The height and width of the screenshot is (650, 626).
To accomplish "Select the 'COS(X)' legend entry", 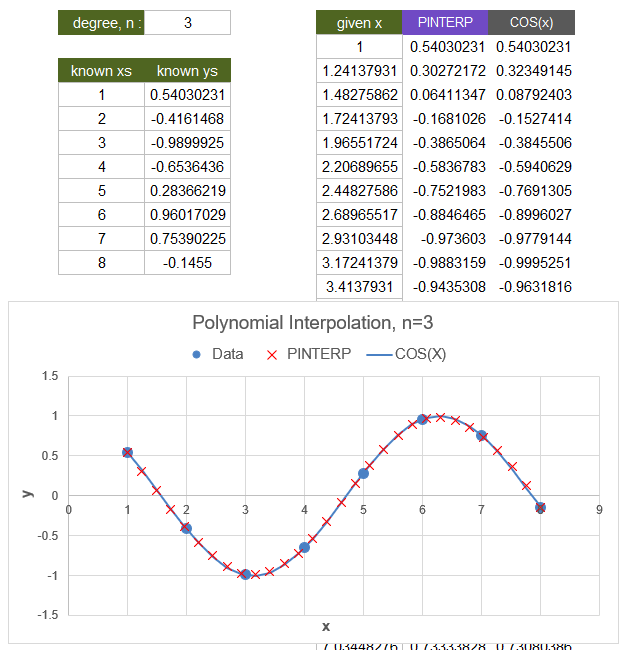I will click(406, 354).
